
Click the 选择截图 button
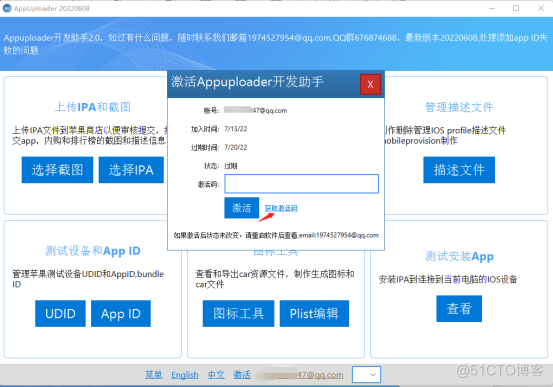(x=57, y=170)
